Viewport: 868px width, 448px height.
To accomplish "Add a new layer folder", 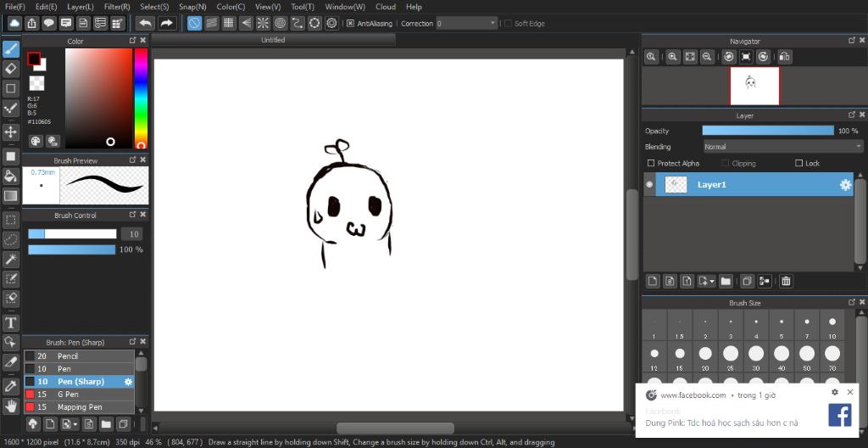I will [x=726, y=281].
